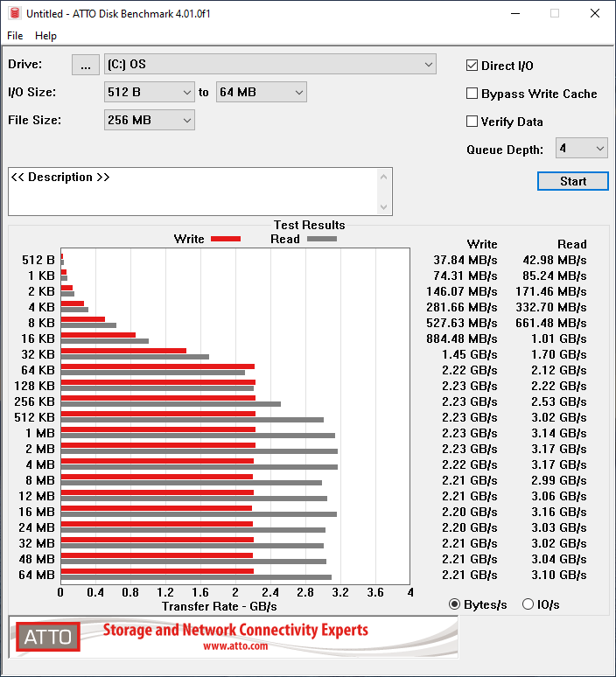
Task: Click the gray Read legend swatch
Action: coord(322,239)
